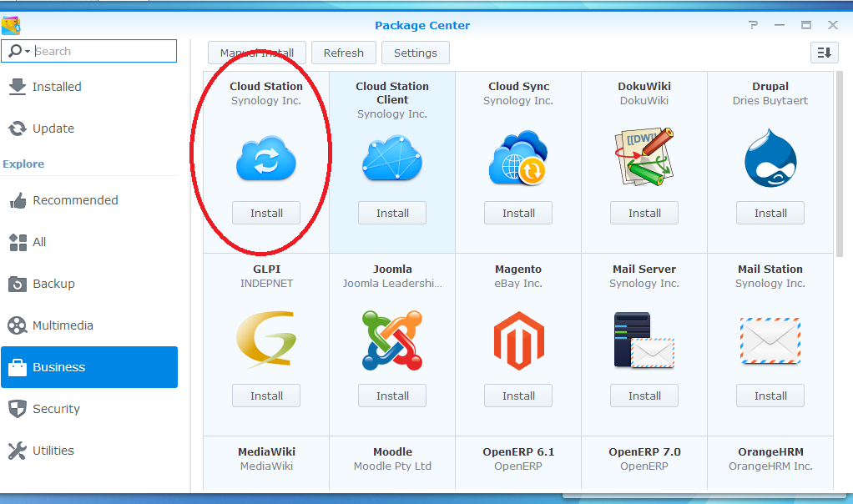Image resolution: width=853 pixels, height=504 pixels.
Task: Click the Refresh button
Action: 343,53
